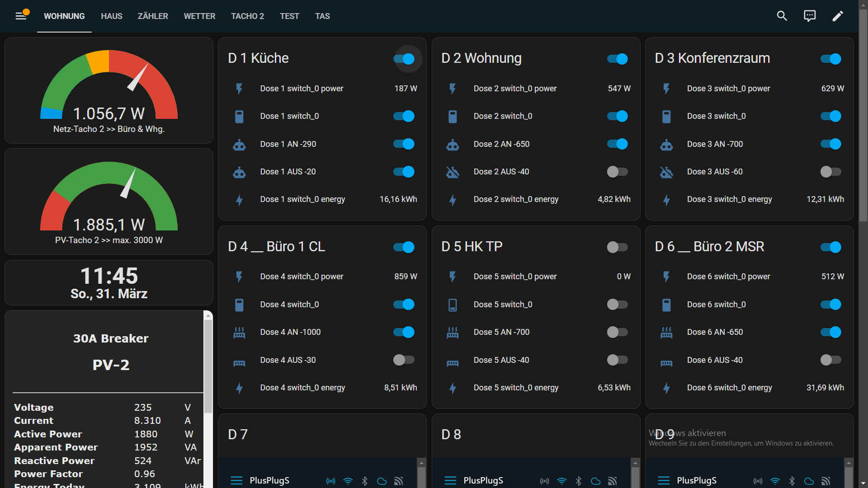
Task: Expand the PlusPlugS menu in D 7 card
Action: [236, 481]
